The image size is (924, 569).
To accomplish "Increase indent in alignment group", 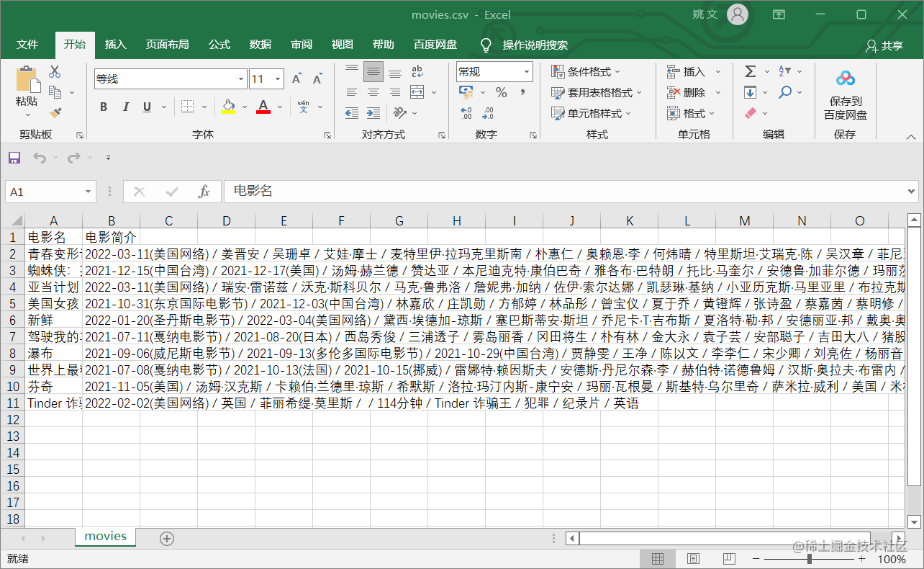I will (373, 113).
